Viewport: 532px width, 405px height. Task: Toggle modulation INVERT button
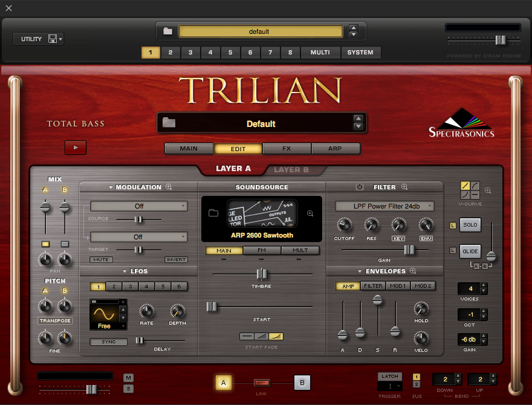coord(176,259)
